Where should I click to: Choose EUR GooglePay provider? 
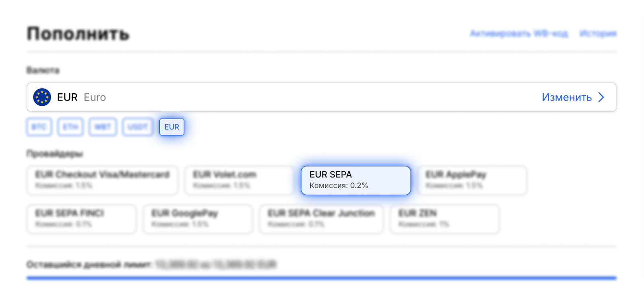pyautogui.click(x=198, y=219)
